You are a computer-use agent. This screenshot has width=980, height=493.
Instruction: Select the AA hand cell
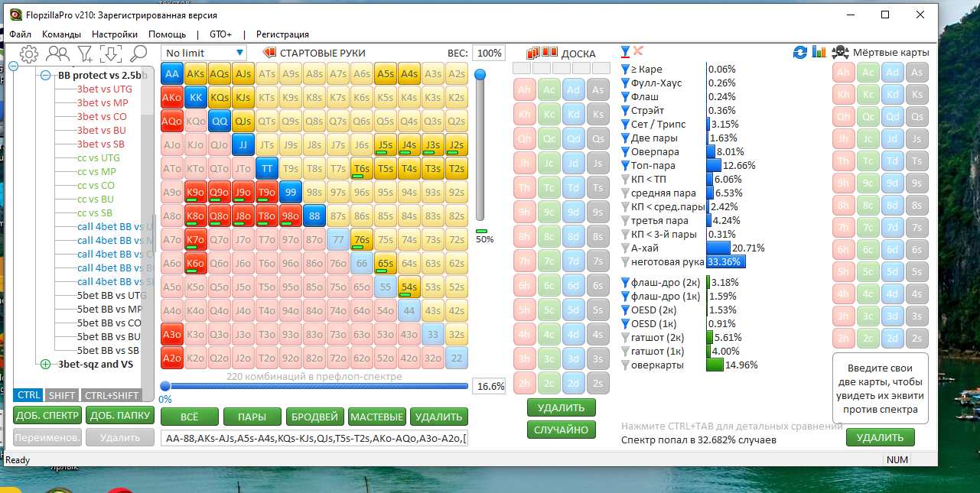click(173, 73)
